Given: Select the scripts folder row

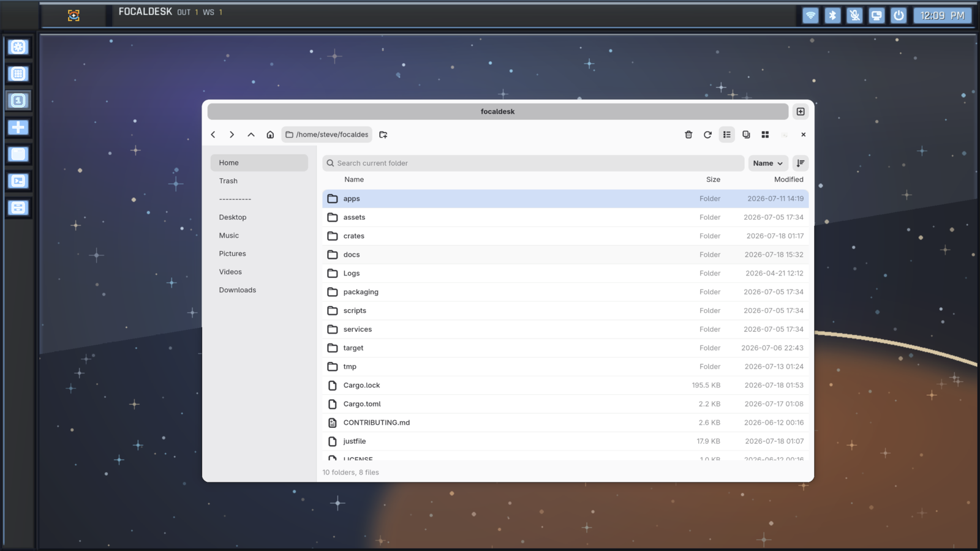Looking at the screenshot, I should coord(565,310).
